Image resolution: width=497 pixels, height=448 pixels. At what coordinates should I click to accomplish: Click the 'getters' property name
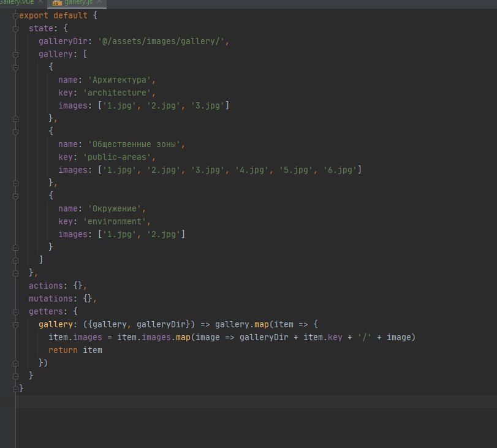(x=46, y=311)
